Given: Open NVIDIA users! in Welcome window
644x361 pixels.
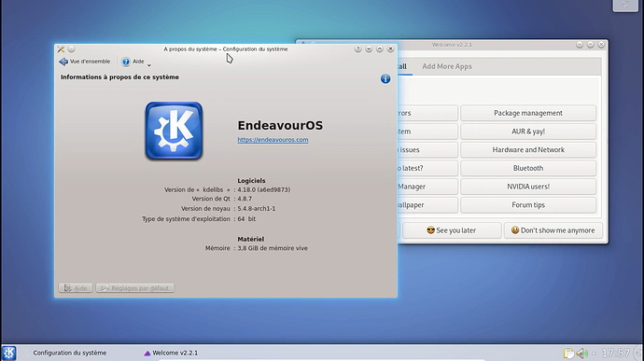Looking at the screenshot, I should click(528, 187).
